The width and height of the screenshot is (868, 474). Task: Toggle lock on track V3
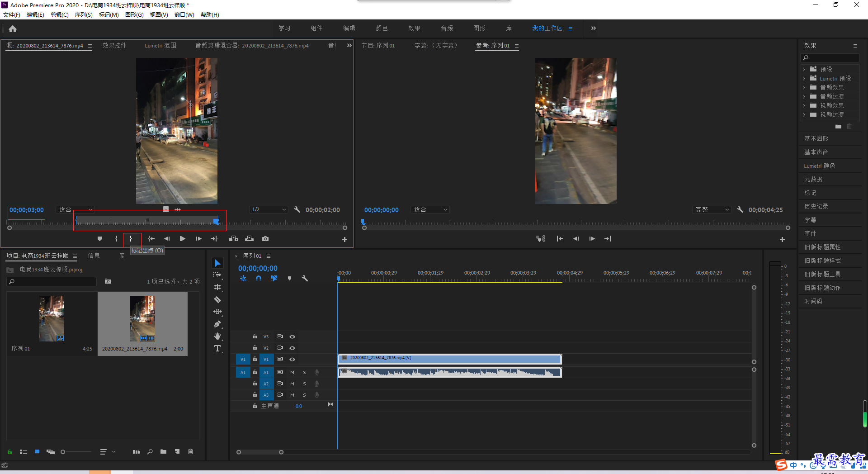pos(255,337)
